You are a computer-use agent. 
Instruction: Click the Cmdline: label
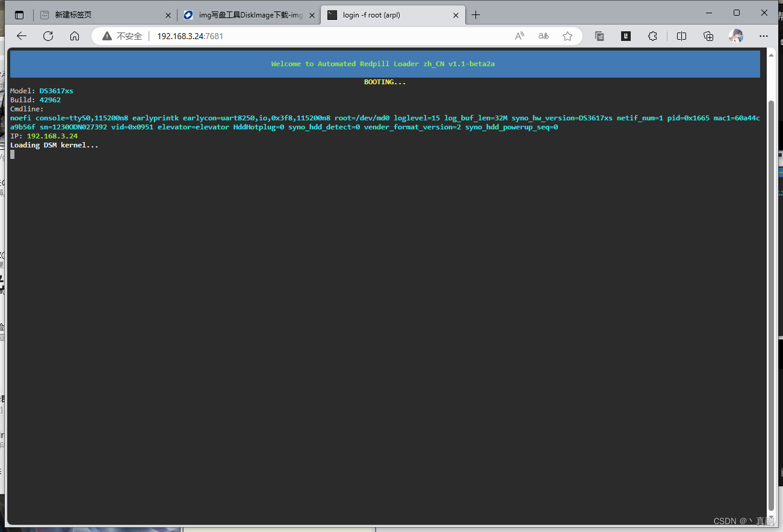click(27, 109)
